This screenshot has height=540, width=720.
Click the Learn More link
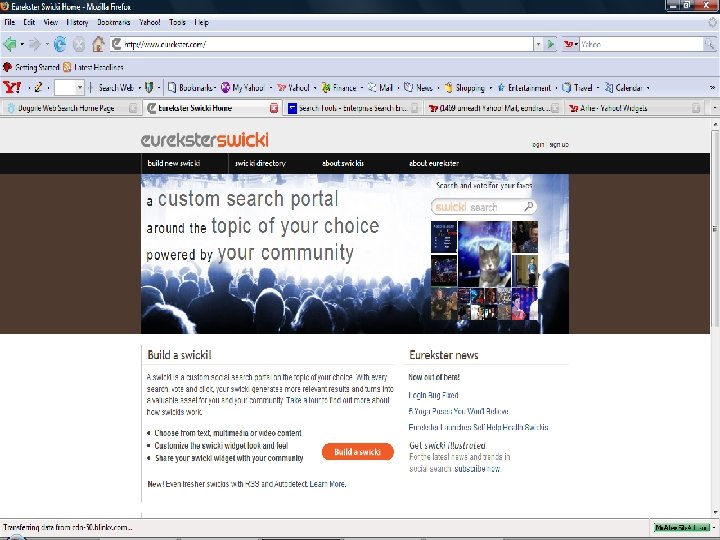327,484
